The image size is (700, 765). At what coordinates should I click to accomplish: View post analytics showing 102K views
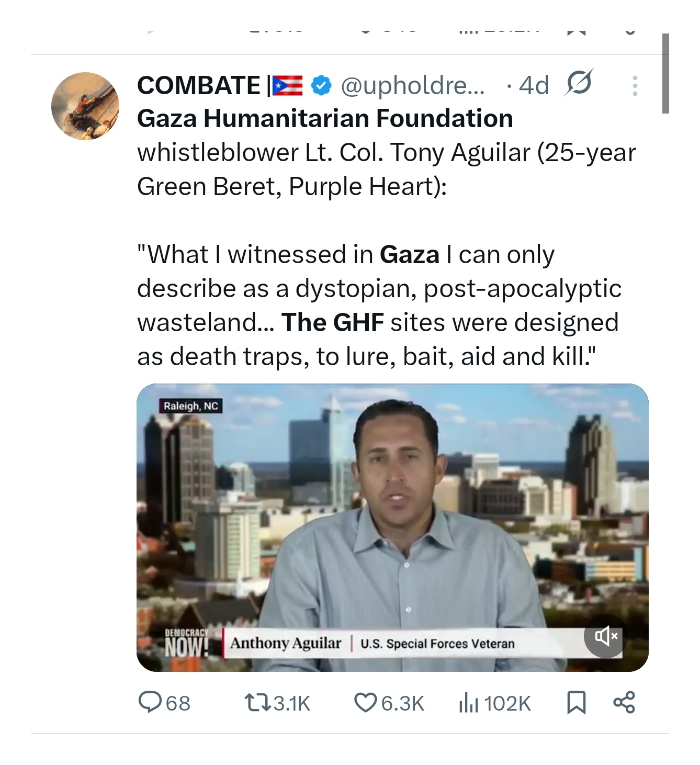[469, 702]
